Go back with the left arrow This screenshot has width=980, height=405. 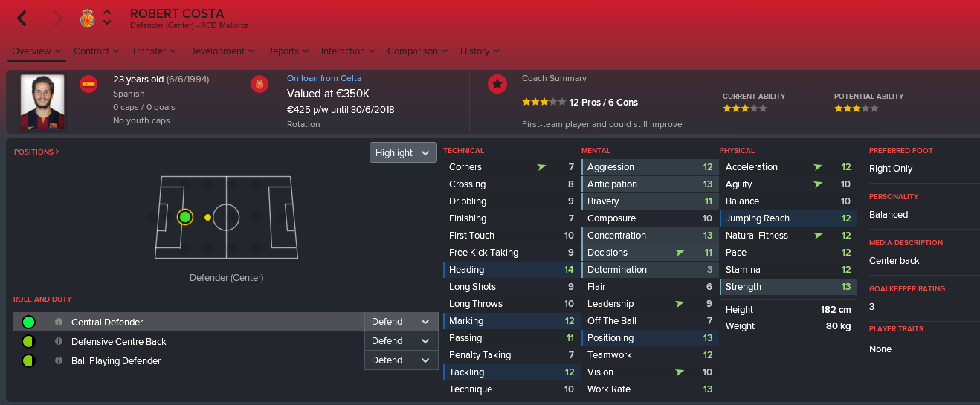point(22,19)
